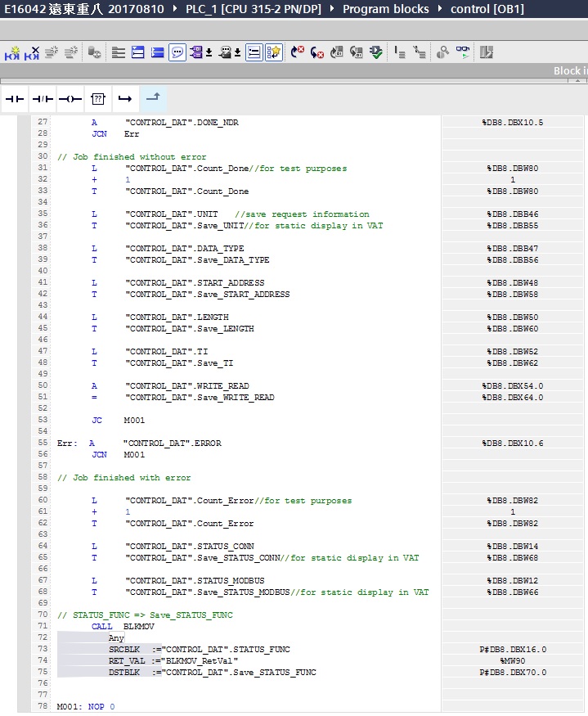Select Program blocks in the breadcrumb
This screenshot has height=716, width=588.
[x=385, y=10]
